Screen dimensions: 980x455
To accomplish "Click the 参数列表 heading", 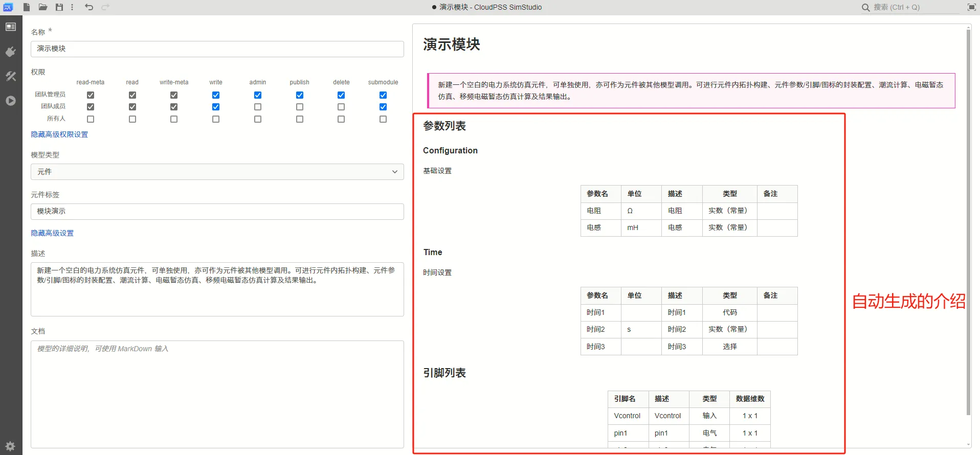I will [x=444, y=126].
